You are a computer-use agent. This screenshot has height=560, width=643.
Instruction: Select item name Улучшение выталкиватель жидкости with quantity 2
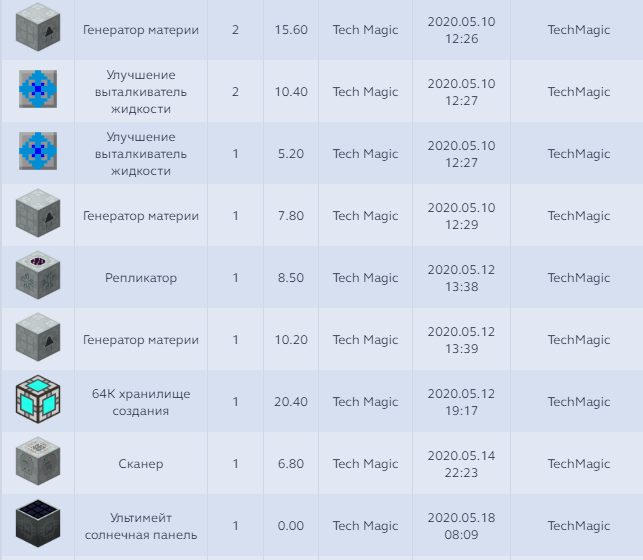pos(141,92)
